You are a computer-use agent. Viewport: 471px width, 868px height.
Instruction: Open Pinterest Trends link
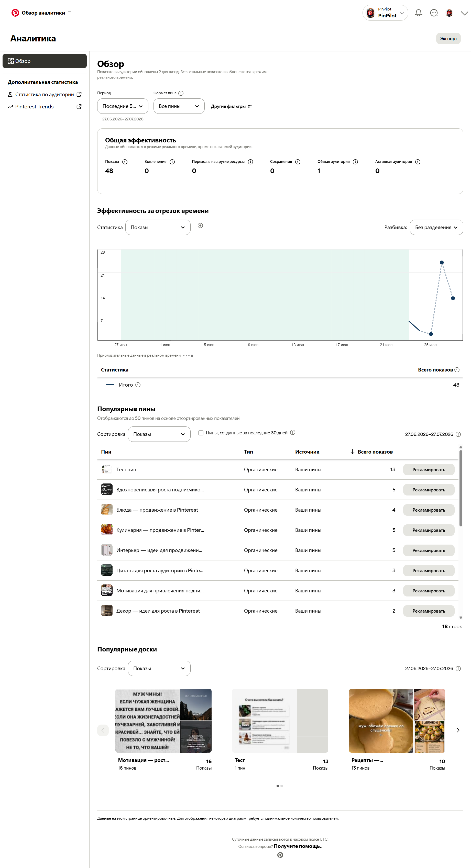(x=34, y=106)
